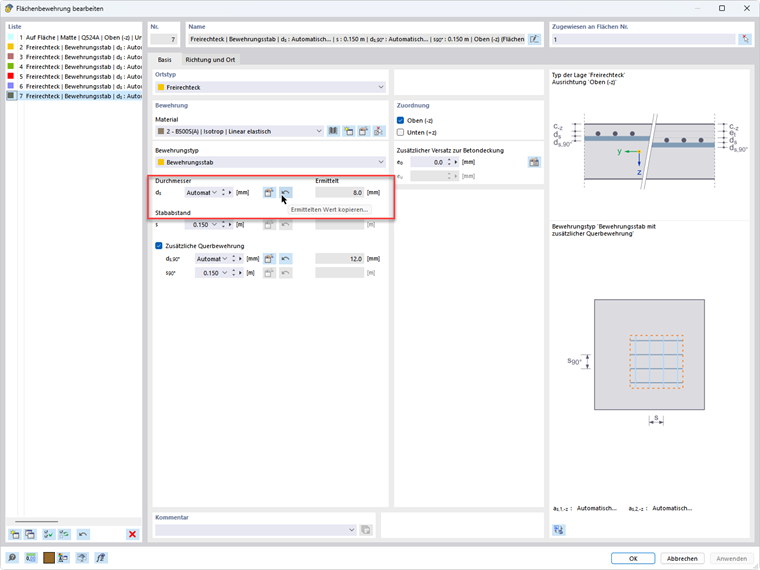Click the red swatch of list item 5
Viewport: 760px width, 570px height.
point(11,76)
